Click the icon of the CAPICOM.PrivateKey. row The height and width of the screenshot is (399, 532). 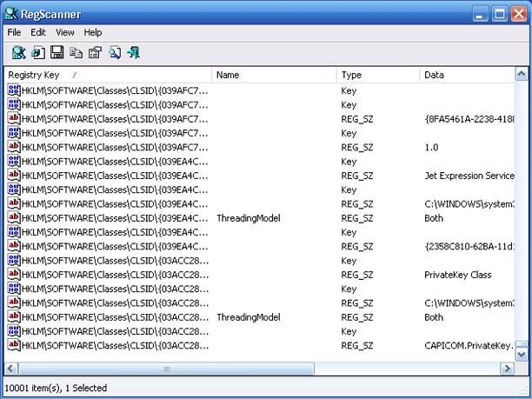(x=14, y=345)
